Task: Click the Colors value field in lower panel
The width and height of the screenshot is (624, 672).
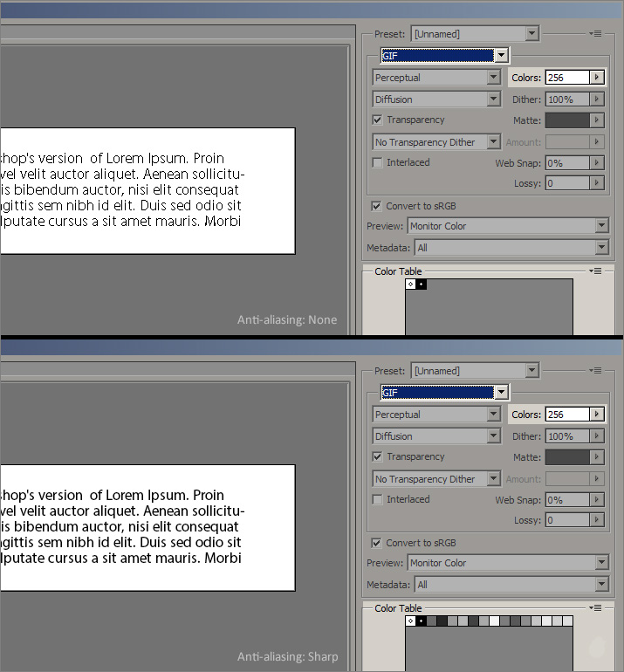Action: tap(566, 415)
